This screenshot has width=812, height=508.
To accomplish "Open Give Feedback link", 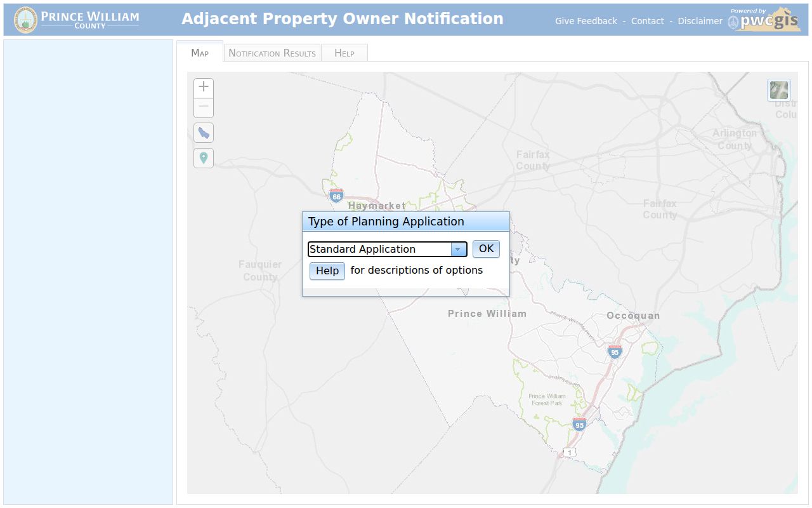I will coord(586,21).
